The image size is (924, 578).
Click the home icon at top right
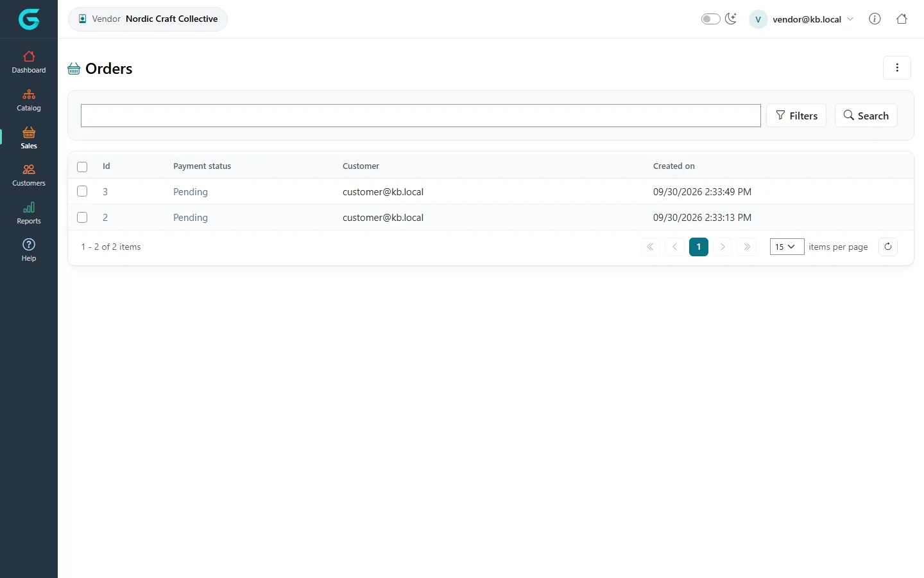(x=902, y=19)
